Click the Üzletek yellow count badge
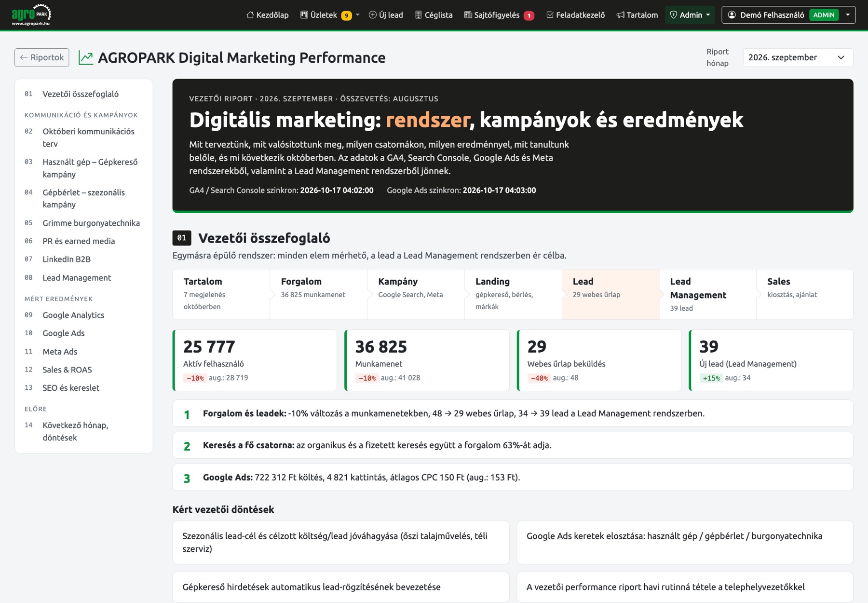Viewport: 868px width, 603px height. (346, 15)
